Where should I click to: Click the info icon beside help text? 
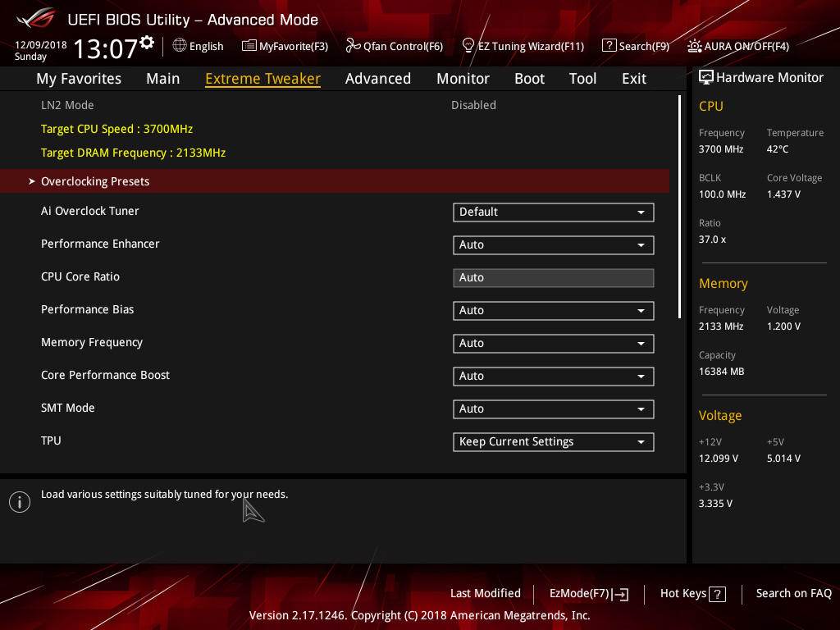20,502
